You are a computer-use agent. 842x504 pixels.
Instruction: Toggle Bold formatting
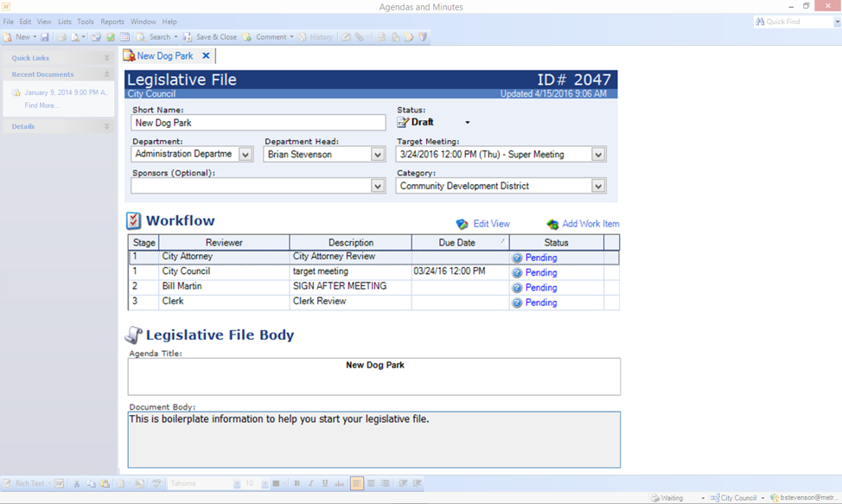coord(297,483)
